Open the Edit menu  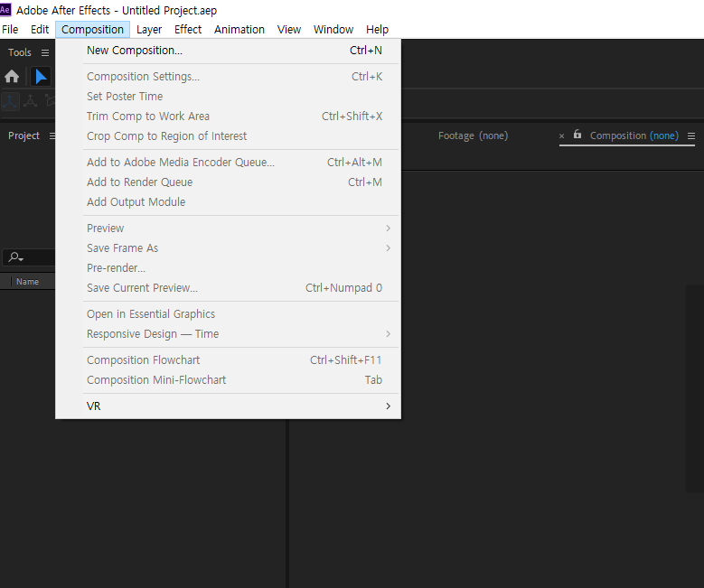click(x=40, y=30)
